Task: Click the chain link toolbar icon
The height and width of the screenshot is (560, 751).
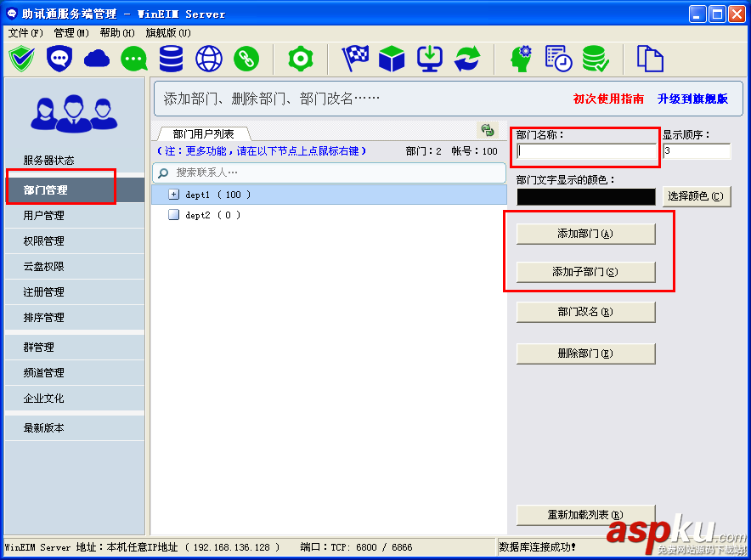Action: click(244, 59)
